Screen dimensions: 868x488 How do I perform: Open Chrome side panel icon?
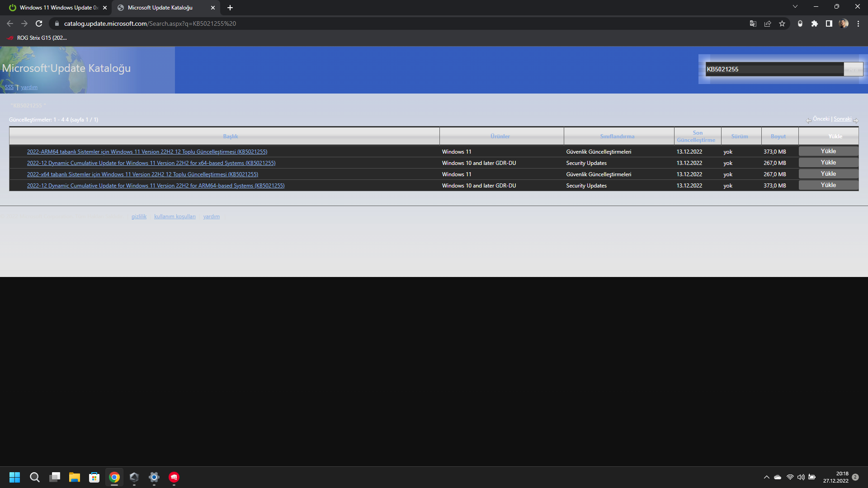[829, 23]
